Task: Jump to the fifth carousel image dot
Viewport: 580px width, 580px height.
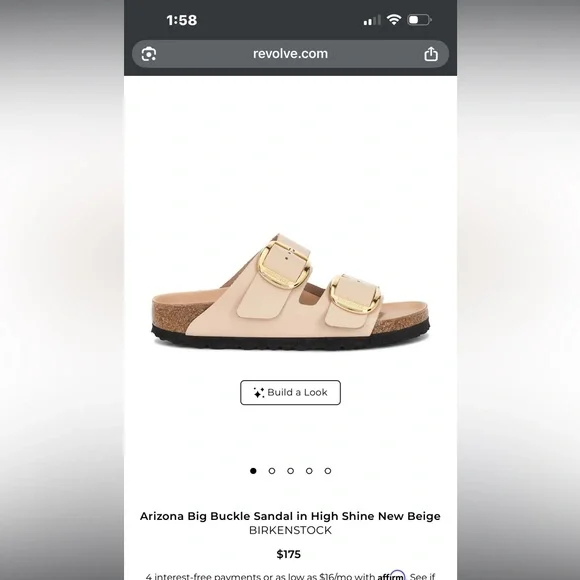Action: pyautogui.click(x=328, y=471)
